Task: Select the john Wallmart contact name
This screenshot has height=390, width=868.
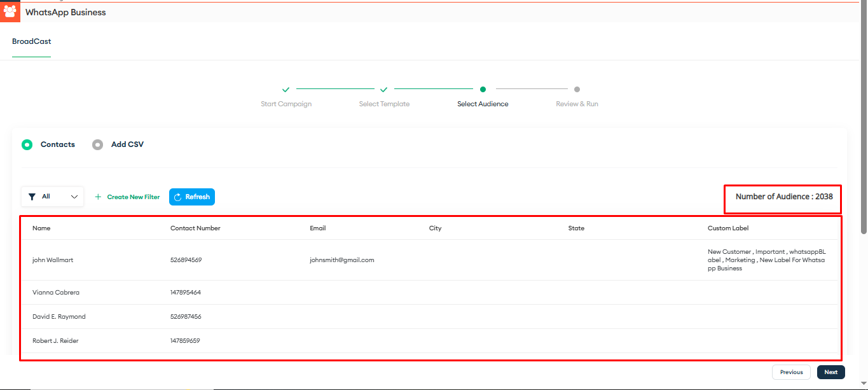Action: tap(53, 260)
